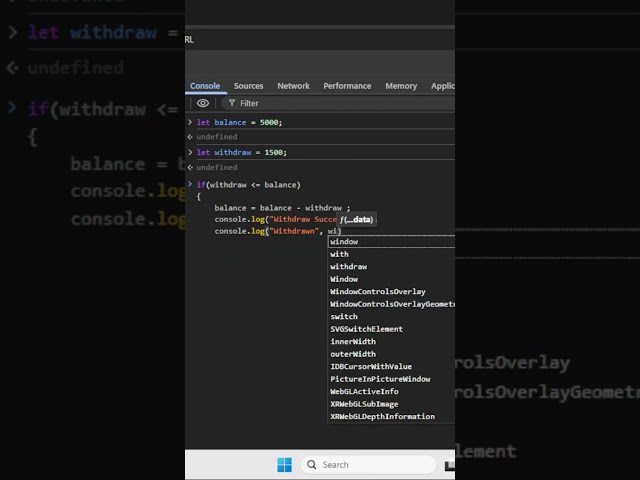Viewport: 640px width, 480px height.
Task: Click 'undefined' result below balance line
Action: pos(217,137)
